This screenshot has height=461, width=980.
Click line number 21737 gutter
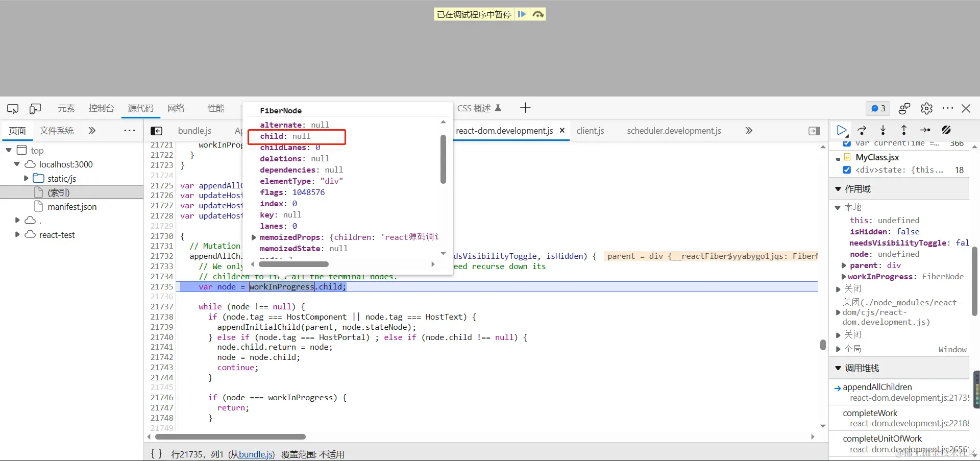point(162,307)
